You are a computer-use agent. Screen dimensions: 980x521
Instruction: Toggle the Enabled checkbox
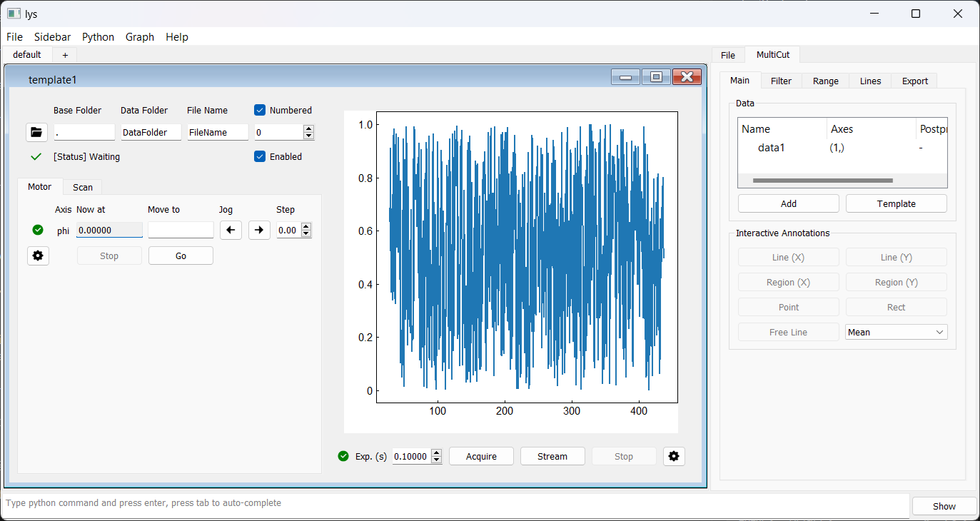coord(261,156)
